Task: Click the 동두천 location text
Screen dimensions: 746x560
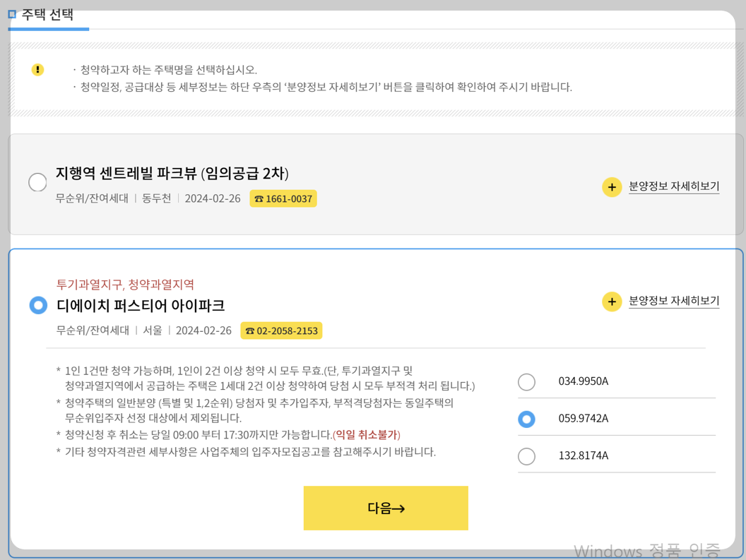Action: coord(157,198)
